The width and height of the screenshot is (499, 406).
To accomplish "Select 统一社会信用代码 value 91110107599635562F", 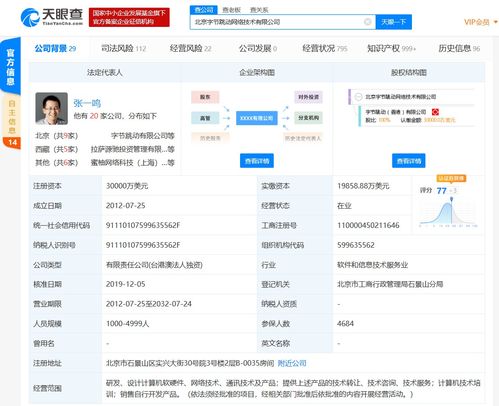I will tap(143, 225).
